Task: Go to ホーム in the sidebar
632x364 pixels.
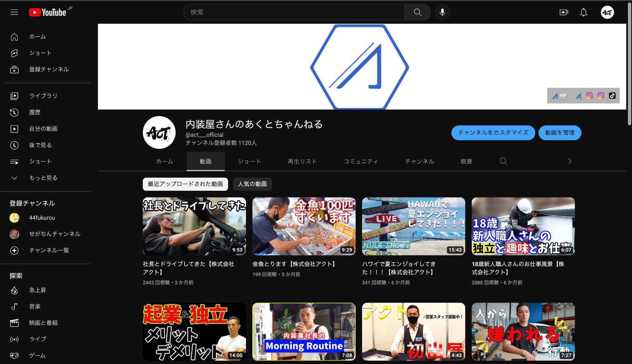Action: (46, 37)
